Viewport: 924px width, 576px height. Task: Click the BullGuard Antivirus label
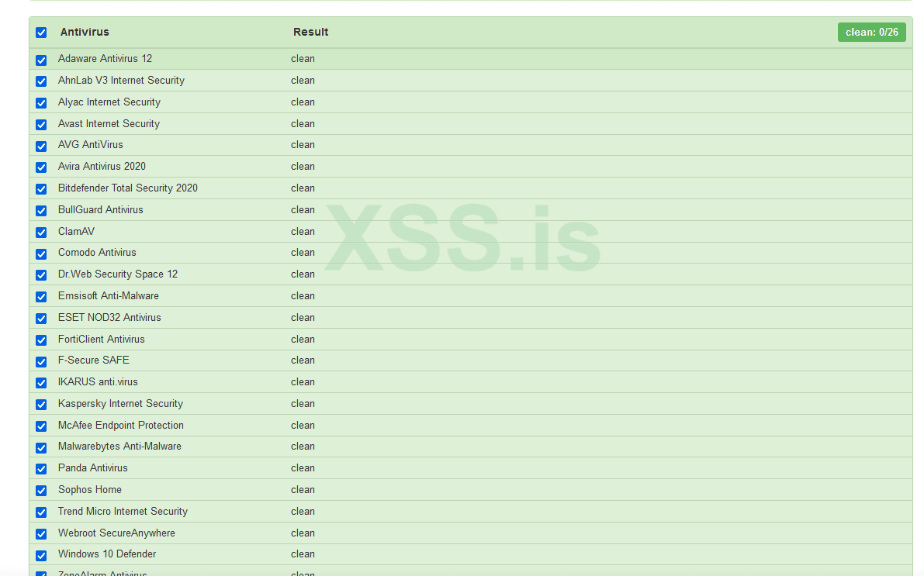point(100,209)
